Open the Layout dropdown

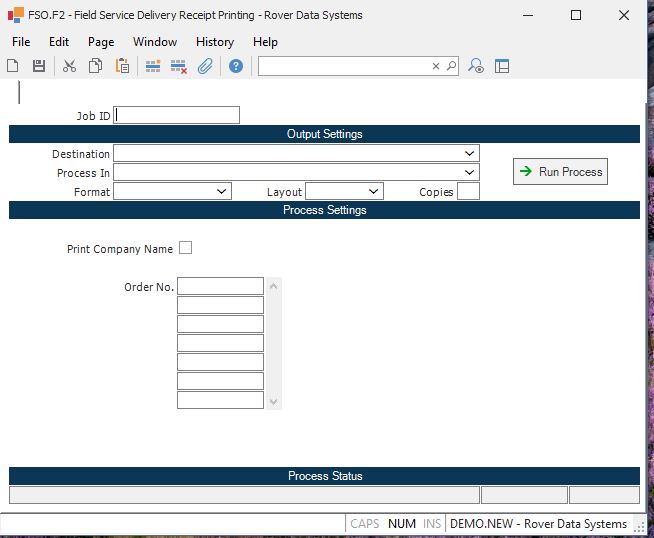click(374, 191)
